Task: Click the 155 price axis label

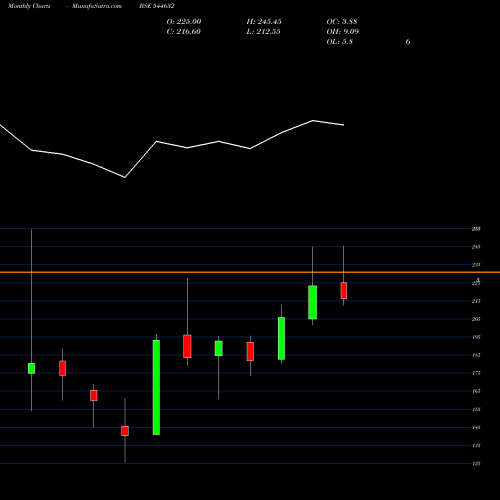Action: [x=476, y=409]
